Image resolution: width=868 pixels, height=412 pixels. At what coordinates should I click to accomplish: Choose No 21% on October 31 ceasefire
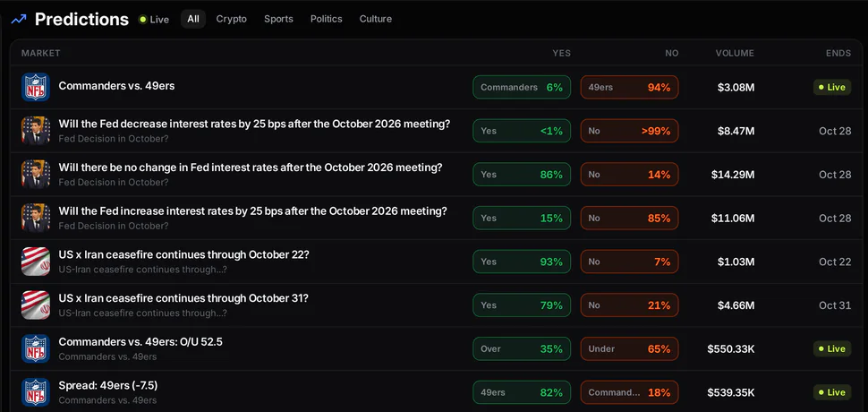click(x=629, y=305)
